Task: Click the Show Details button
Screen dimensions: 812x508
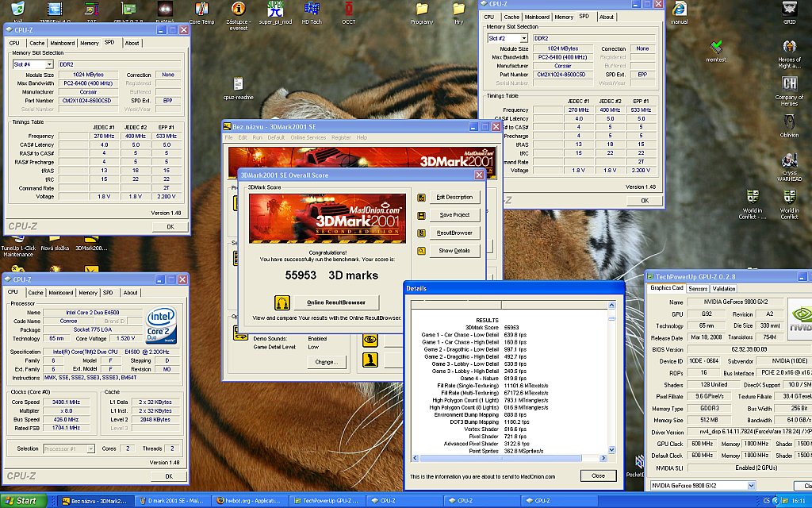Action: [454, 251]
